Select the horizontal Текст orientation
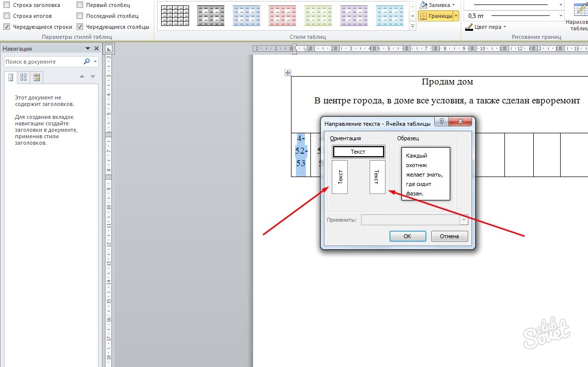The height and width of the screenshot is (367, 588). [x=359, y=152]
